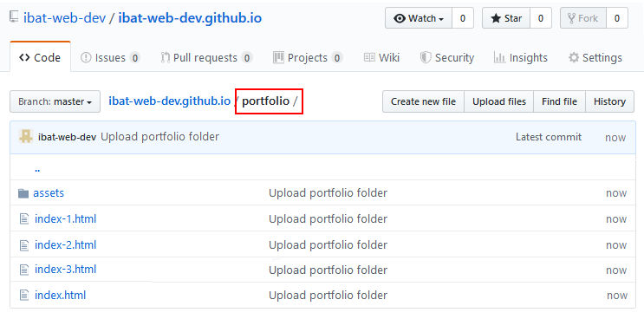Image resolution: width=644 pixels, height=319 pixels.
Task: Expand the Branch: master dropdown
Action: [x=55, y=101]
